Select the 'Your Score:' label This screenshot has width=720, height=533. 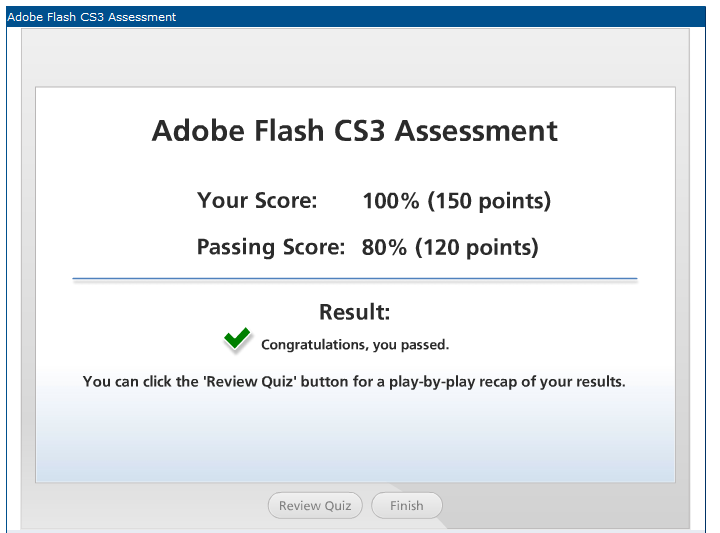point(257,201)
